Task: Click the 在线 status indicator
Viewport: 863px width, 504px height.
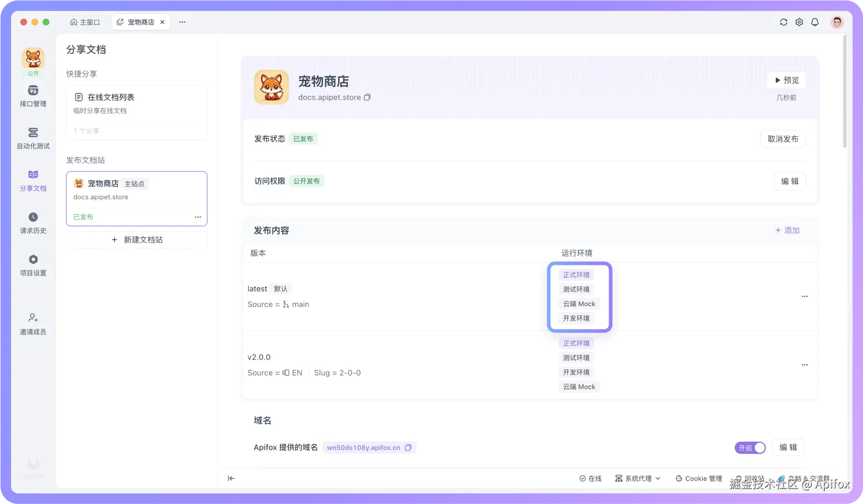Action: (x=590, y=479)
